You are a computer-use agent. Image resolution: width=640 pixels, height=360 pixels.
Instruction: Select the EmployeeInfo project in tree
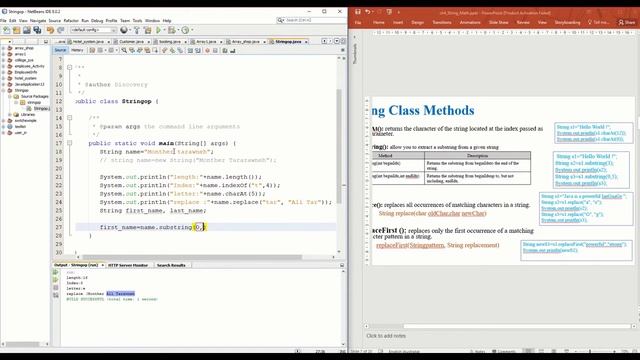click(x=26, y=72)
